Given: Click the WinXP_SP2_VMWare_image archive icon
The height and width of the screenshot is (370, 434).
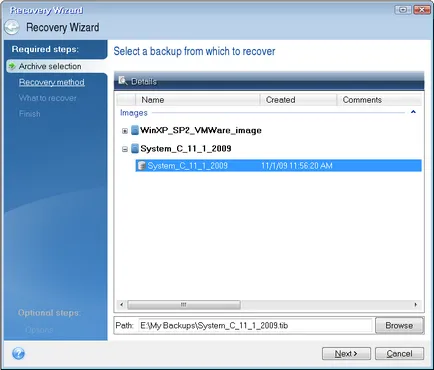Looking at the screenshot, I should (135, 130).
